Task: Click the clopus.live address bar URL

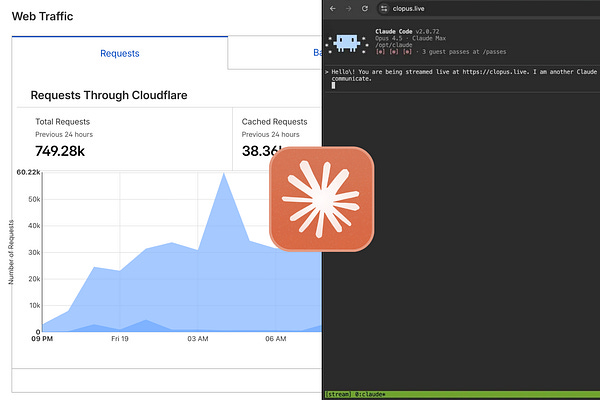Action: click(408, 8)
